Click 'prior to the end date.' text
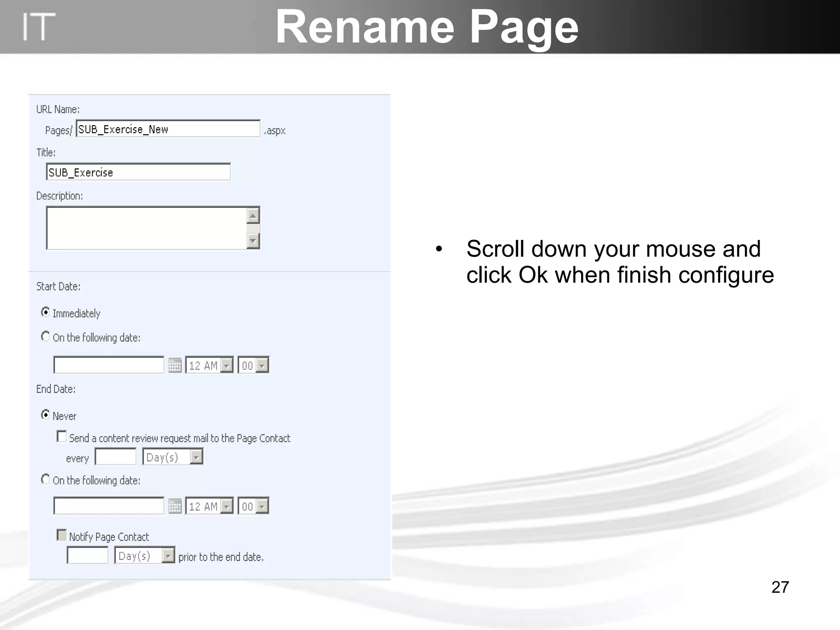Image resolution: width=840 pixels, height=630 pixels. pos(221,557)
